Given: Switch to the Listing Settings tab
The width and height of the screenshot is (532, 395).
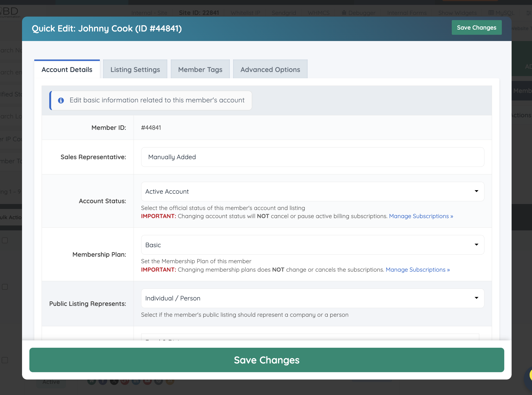Looking at the screenshot, I should coord(135,70).
